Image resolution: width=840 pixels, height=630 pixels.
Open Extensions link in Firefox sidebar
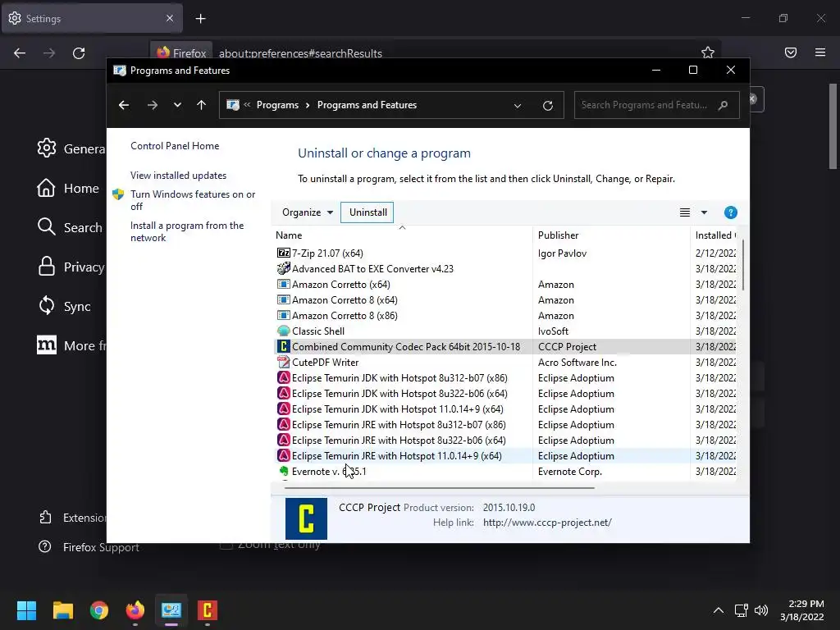point(72,518)
